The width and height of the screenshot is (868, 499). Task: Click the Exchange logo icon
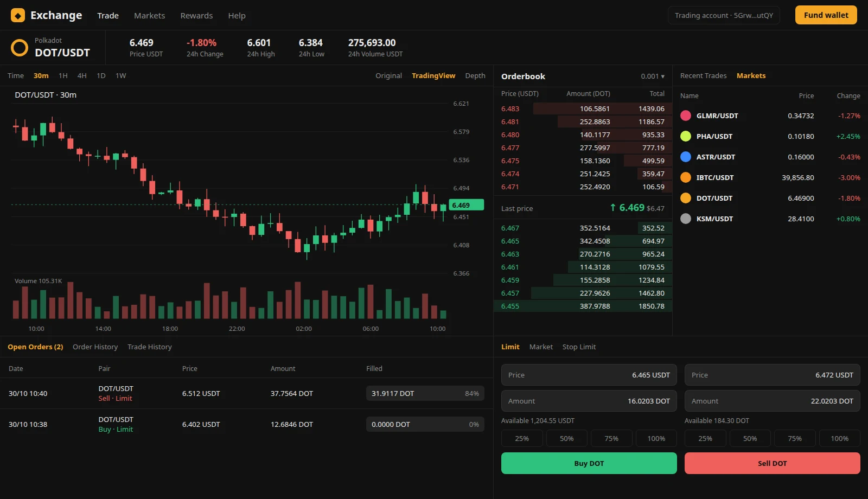click(18, 15)
